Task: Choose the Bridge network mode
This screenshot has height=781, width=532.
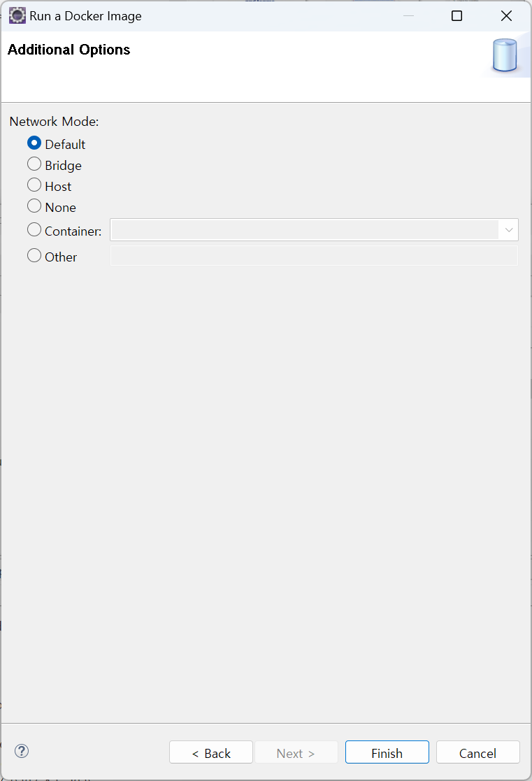Action: coord(34,164)
